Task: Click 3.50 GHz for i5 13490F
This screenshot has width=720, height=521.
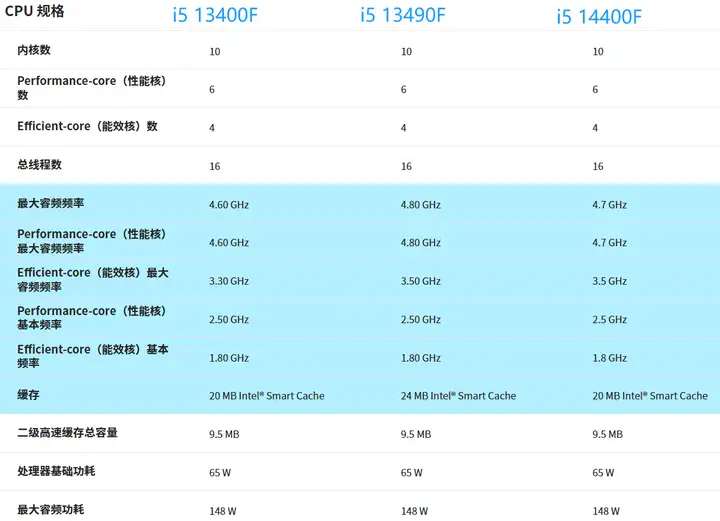Action: (x=420, y=281)
